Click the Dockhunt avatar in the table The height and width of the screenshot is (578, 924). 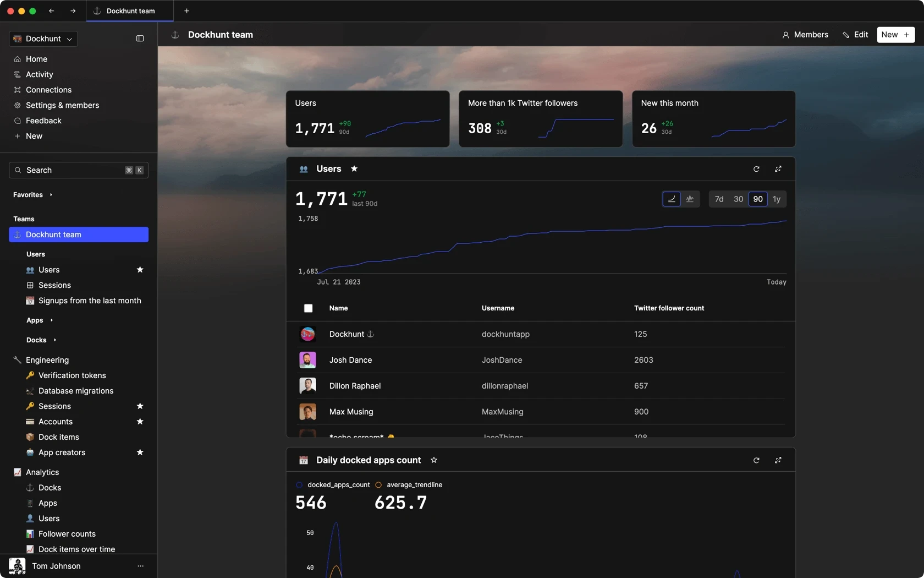tap(307, 334)
